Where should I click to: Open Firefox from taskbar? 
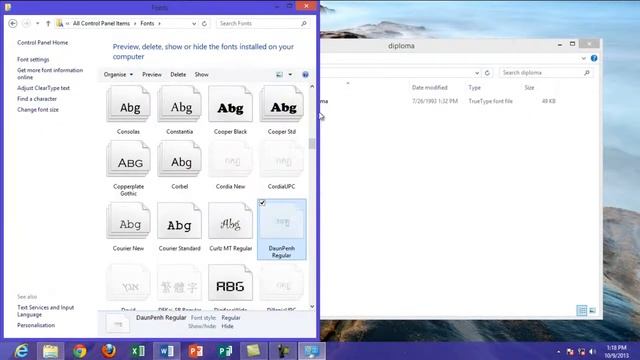(109, 351)
